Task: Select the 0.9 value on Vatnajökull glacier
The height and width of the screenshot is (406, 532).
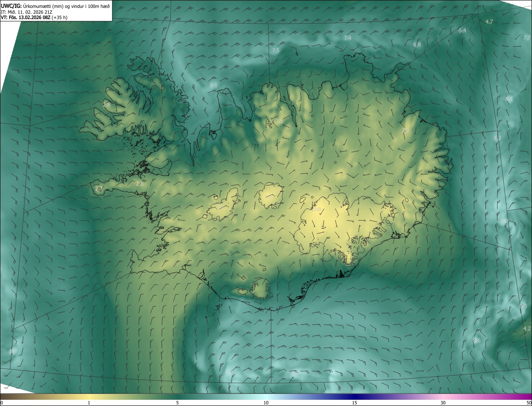Action: [317, 210]
